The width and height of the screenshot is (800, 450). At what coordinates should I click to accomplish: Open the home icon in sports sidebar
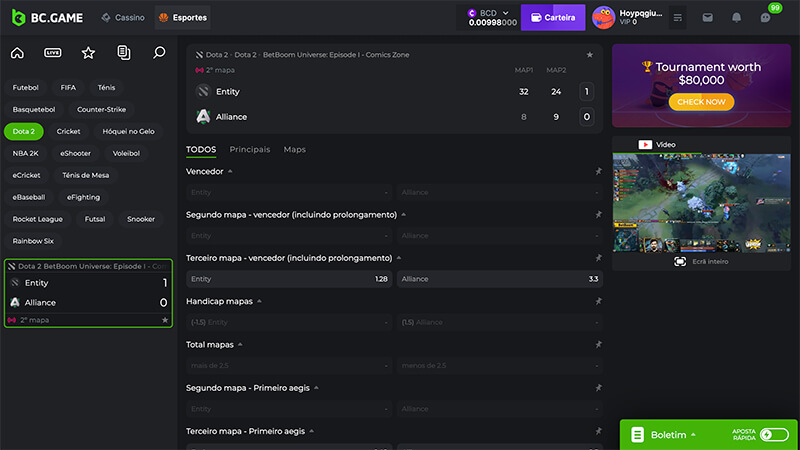[x=17, y=53]
